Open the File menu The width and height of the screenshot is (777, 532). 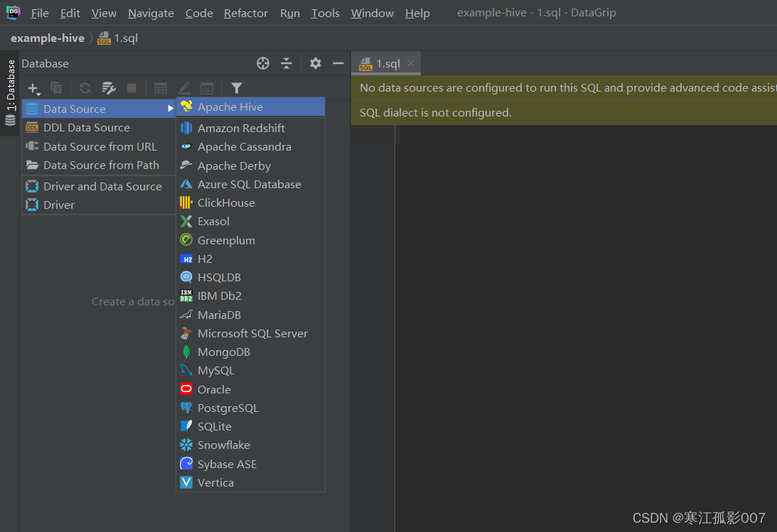click(40, 13)
